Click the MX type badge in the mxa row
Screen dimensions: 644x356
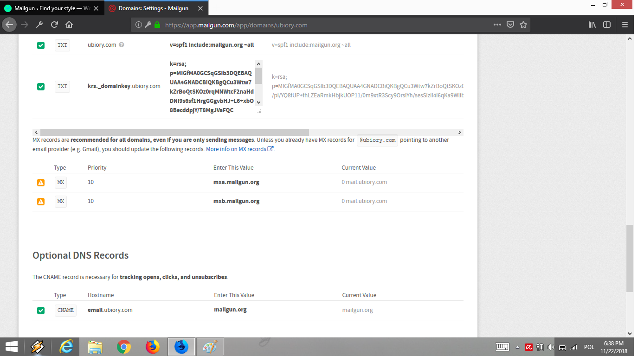click(60, 182)
